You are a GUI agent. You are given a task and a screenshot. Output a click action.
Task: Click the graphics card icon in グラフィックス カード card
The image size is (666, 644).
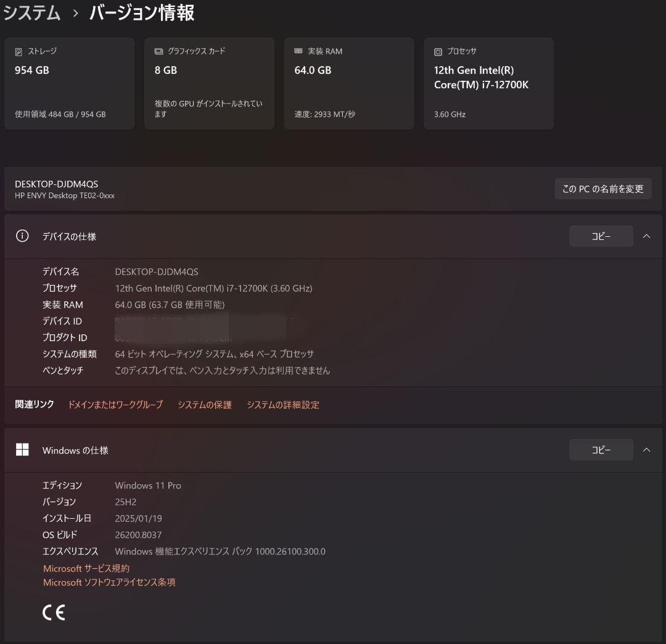158,51
